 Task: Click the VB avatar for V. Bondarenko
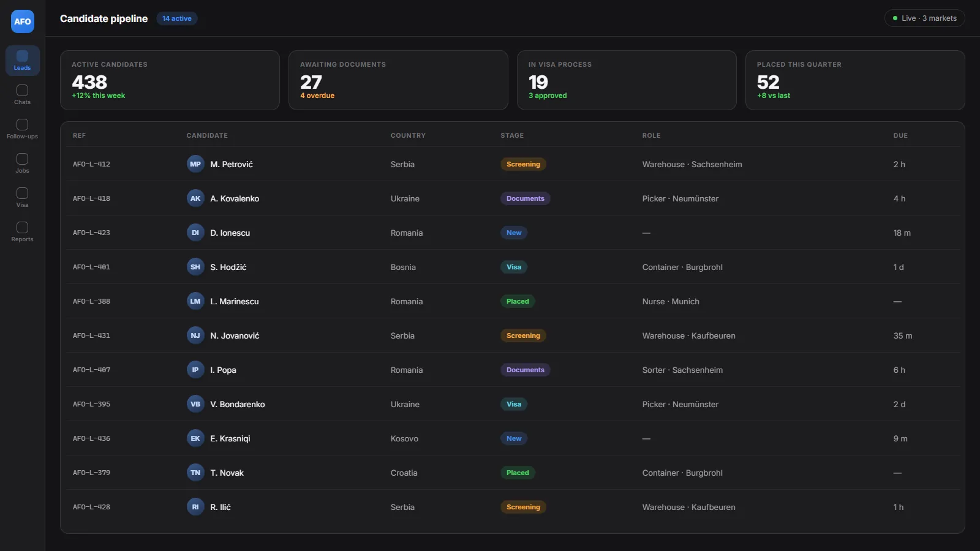coord(195,404)
